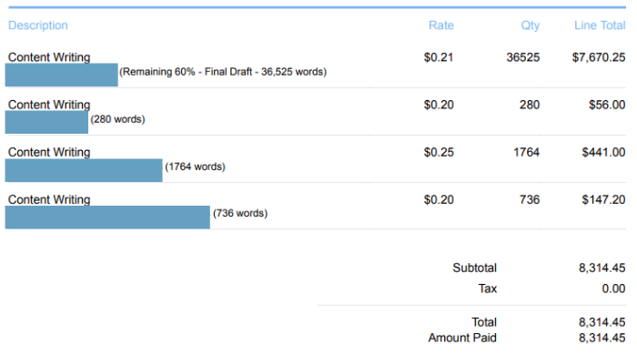Viewport: 637px width, 364px height.
Task: Click the redacted block beside 280 words
Action: (46, 122)
